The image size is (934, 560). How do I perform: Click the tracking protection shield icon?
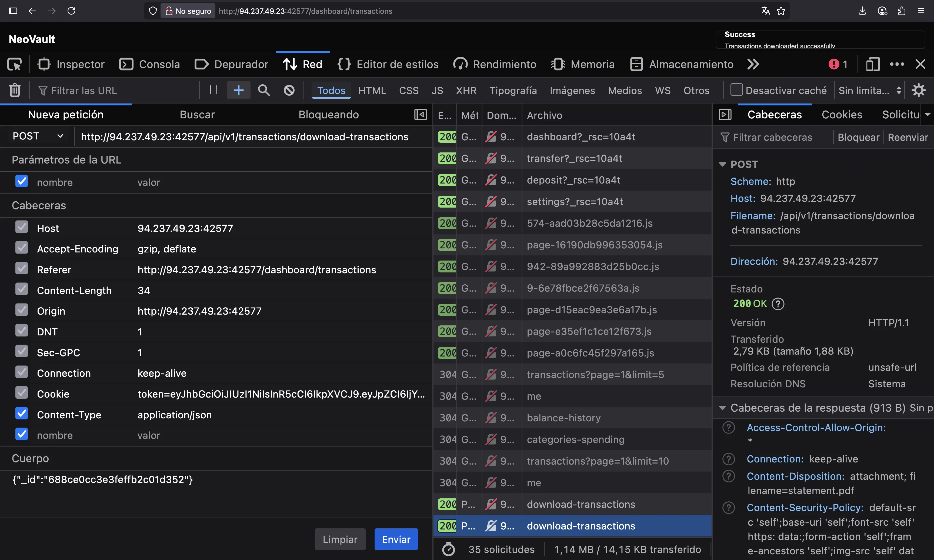click(153, 11)
